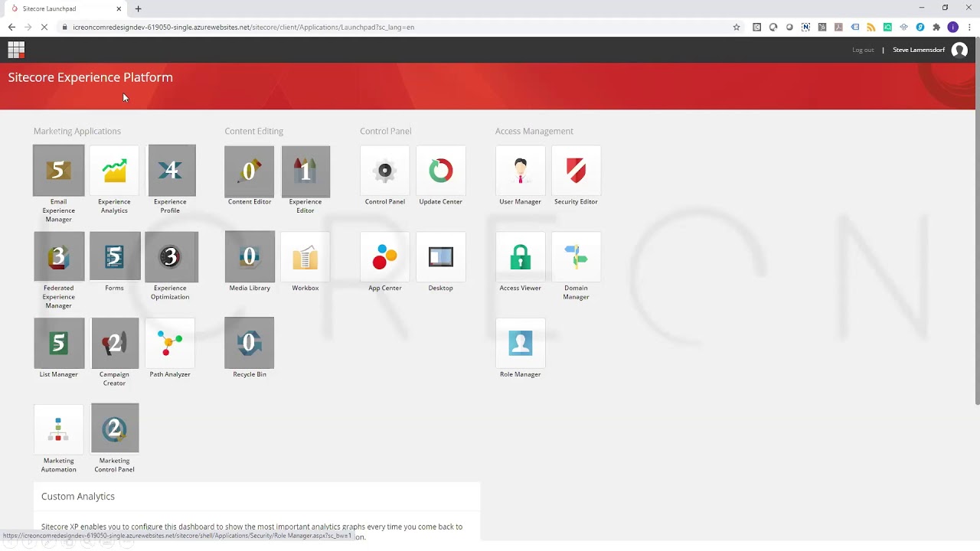Open List Manager
The height and width of the screenshot is (551, 980).
click(58, 344)
